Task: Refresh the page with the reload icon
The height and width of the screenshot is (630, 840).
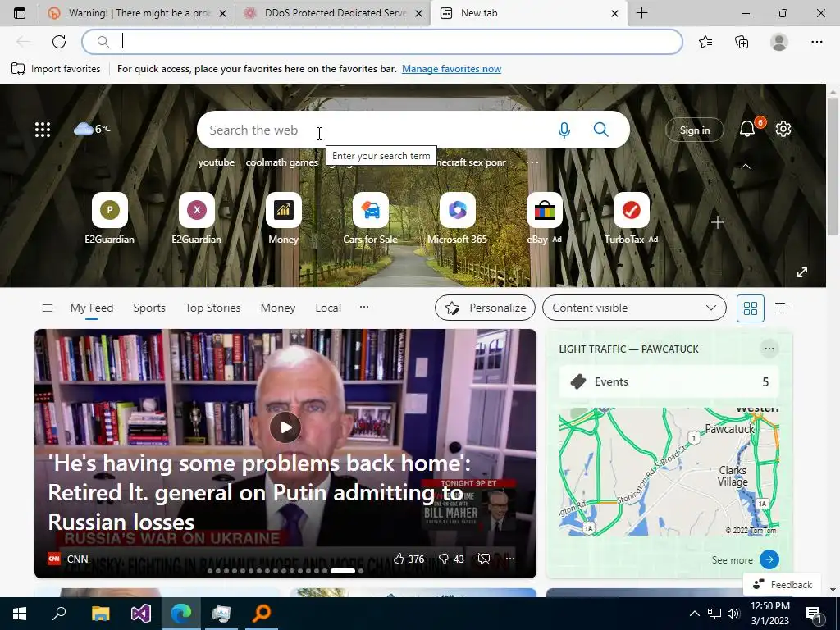Action: coord(59,42)
